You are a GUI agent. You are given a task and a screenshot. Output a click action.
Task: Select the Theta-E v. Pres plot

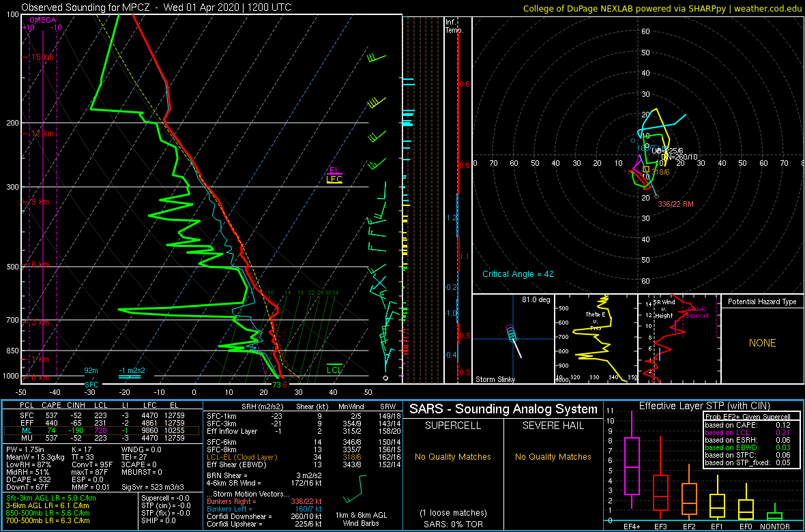click(x=596, y=339)
